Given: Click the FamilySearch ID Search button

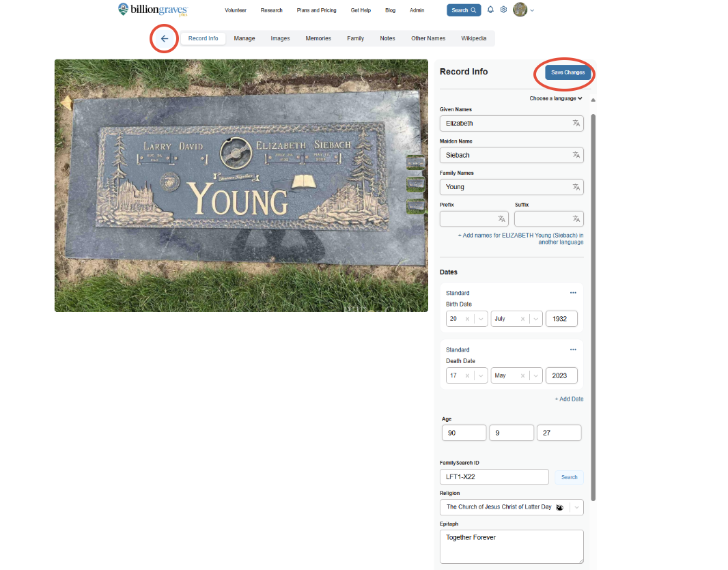Looking at the screenshot, I should pyautogui.click(x=569, y=477).
